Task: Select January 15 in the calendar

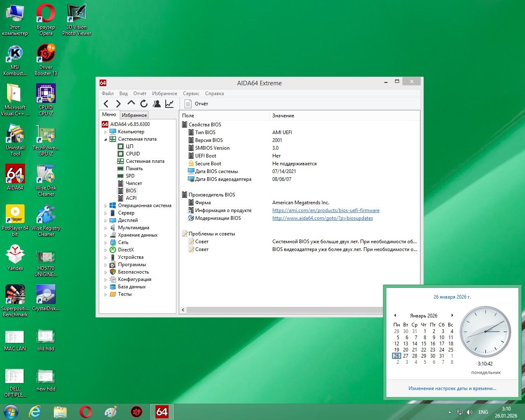Action: click(x=424, y=344)
